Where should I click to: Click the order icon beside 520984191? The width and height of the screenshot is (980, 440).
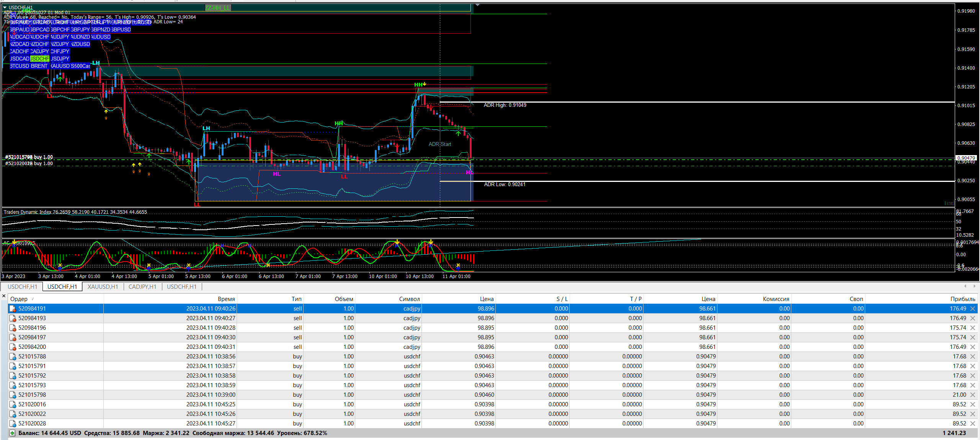(13, 309)
